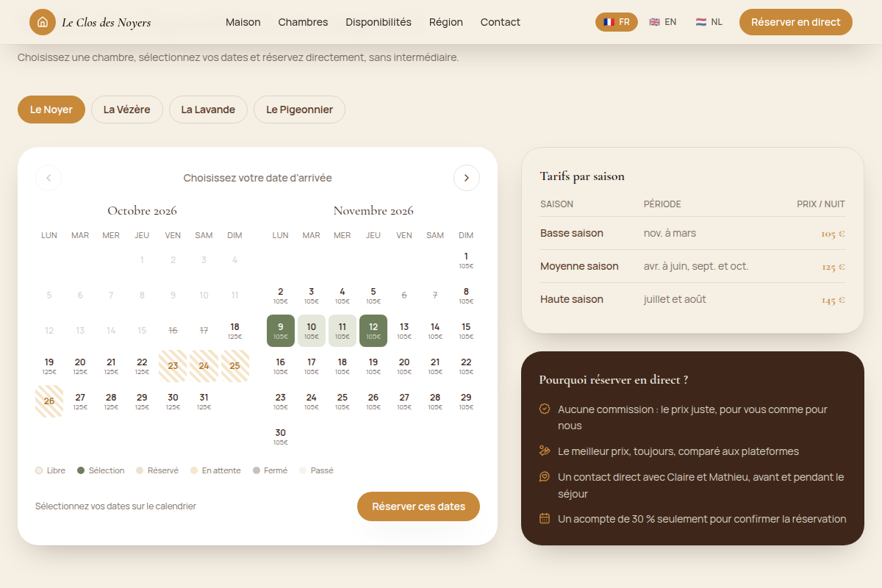Image resolution: width=882 pixels, height=588 pixels.
Task: Select November 12 in the calendar
Action: pos(373,330)
